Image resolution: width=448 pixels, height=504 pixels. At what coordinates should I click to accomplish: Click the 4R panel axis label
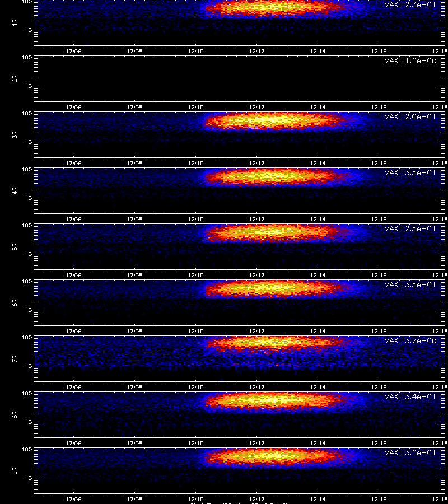tap(15, 190)
